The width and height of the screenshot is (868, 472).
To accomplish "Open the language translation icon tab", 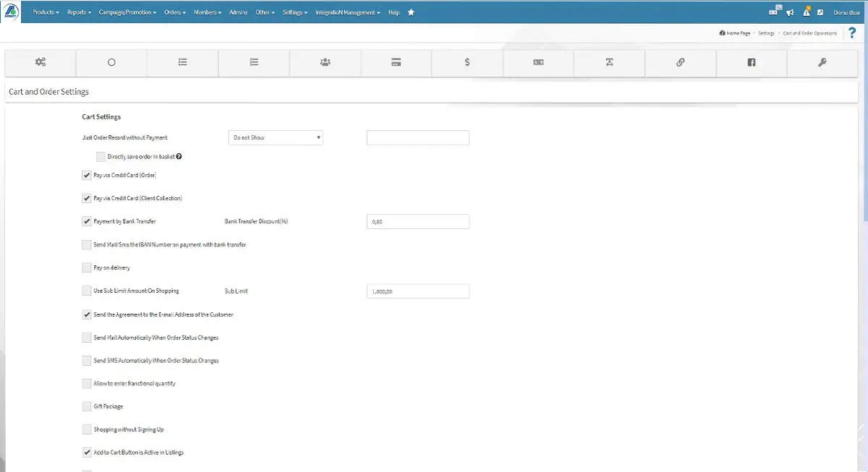I will pos(538,62).
